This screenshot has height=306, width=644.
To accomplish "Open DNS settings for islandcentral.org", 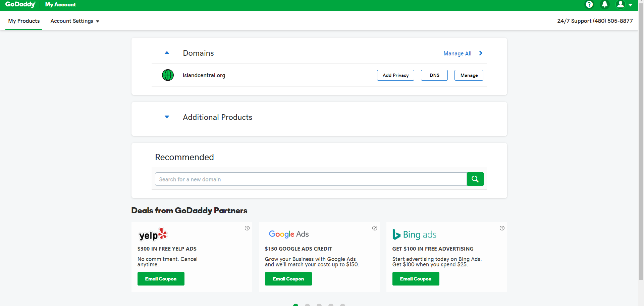I will [434, 75].
